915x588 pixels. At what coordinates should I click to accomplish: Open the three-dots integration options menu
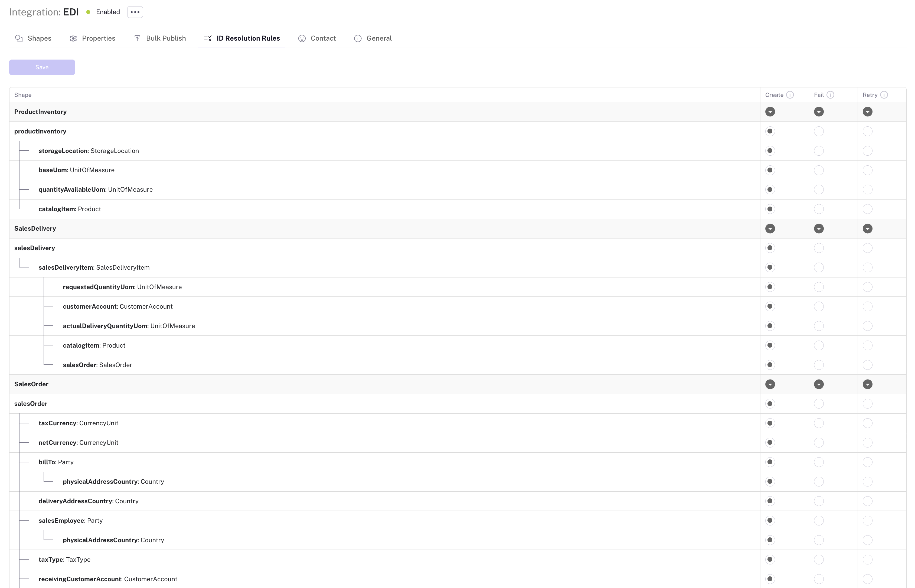(x=135, y=12)
